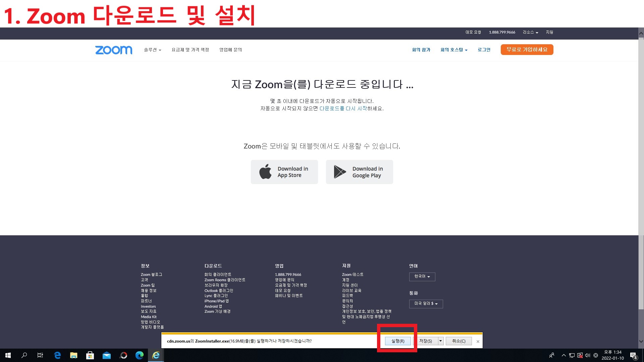Click 취소(C) cancel button
Image resolution: width=644 pixels, height=362 pixels.
tap(459, 341)
